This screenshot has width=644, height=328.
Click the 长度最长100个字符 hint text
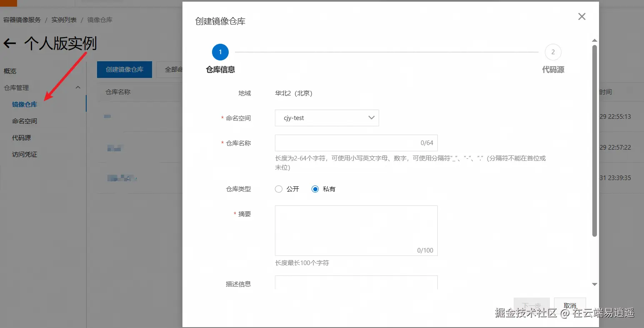(302, 263)
